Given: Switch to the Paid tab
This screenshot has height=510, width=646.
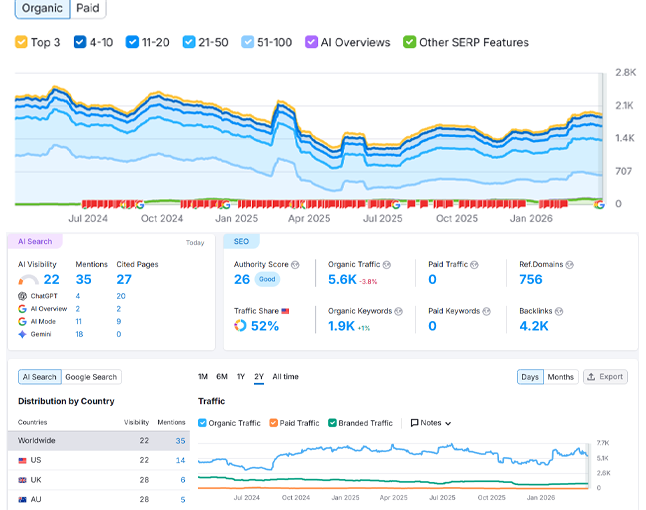Looking at the screenshot, I should [x=88, y=8].
